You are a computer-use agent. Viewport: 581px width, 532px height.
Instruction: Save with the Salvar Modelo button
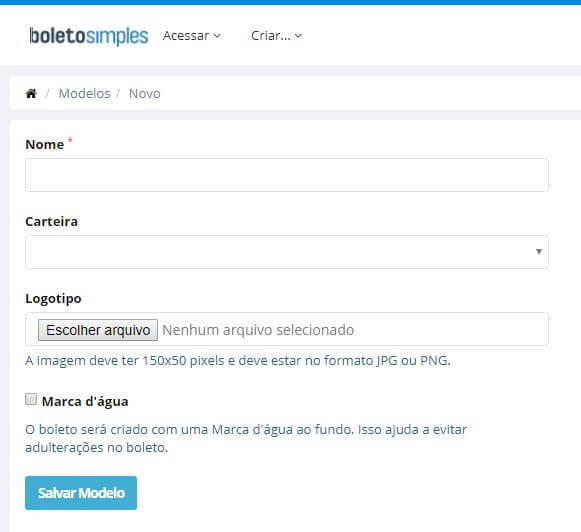(x=81, y=493)
